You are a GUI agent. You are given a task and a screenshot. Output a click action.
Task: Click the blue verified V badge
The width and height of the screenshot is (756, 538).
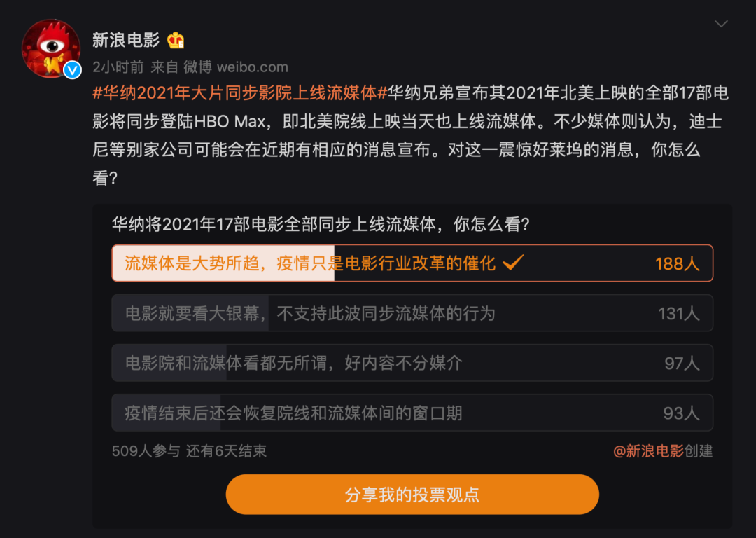(x=72, y=69)
